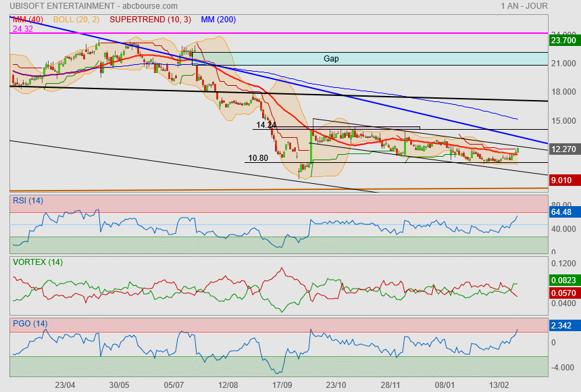Click the 05/07 date axis label

click(174, 385)
